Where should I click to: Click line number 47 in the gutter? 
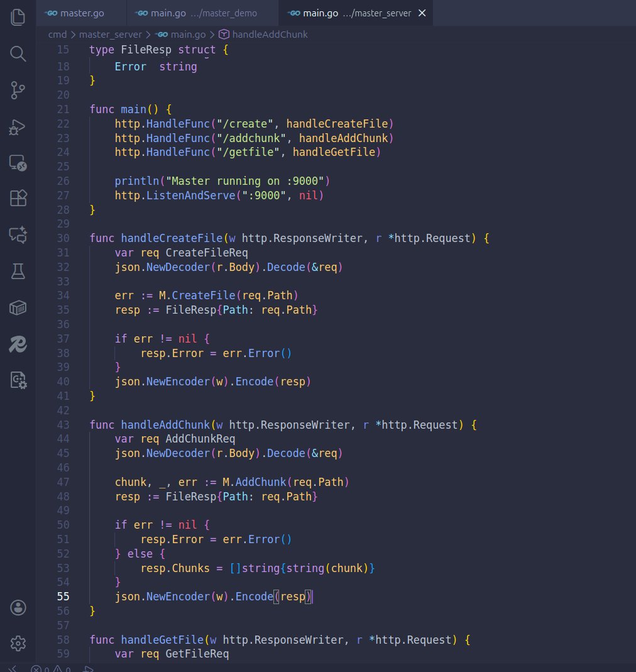[63, 482]
